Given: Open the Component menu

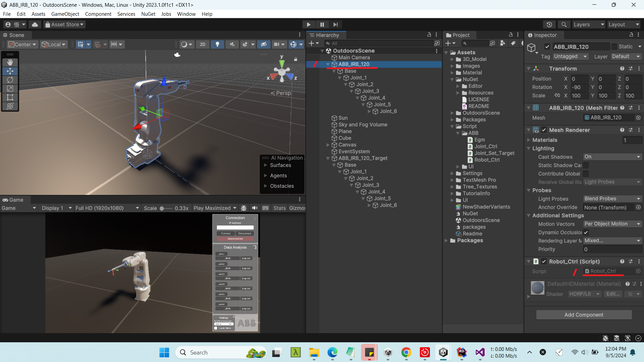Looking at the screenshot, I should point(98,14).
